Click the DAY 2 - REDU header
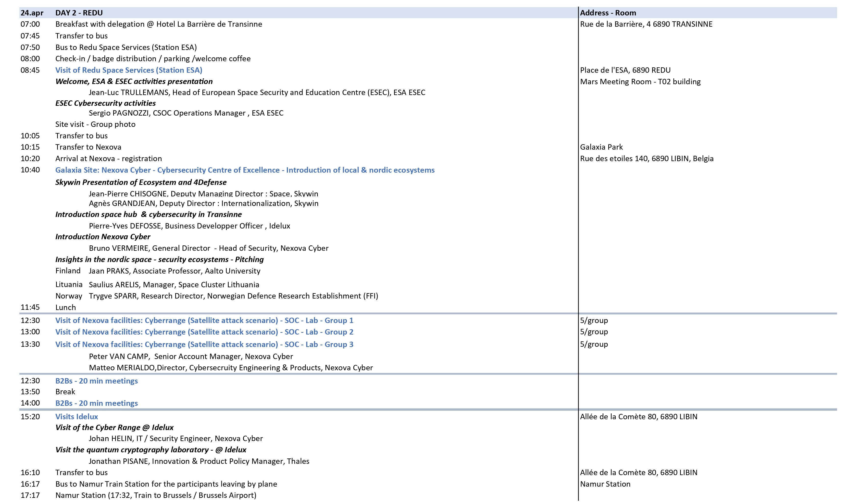Viewport: 860px width, 504px height. pos(79,13)
